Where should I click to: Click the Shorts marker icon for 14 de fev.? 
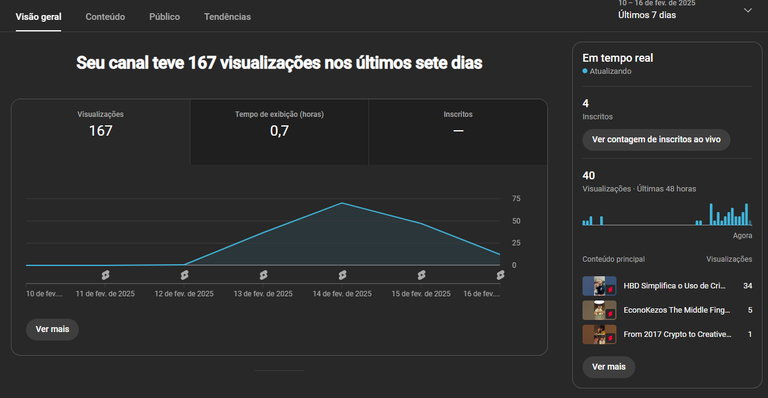coord(342,275)
